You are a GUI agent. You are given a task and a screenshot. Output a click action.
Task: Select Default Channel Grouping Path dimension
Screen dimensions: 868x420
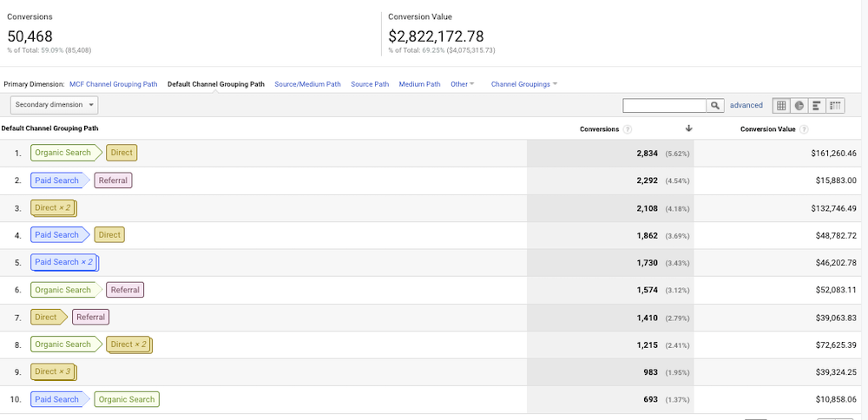click(216, 84)
